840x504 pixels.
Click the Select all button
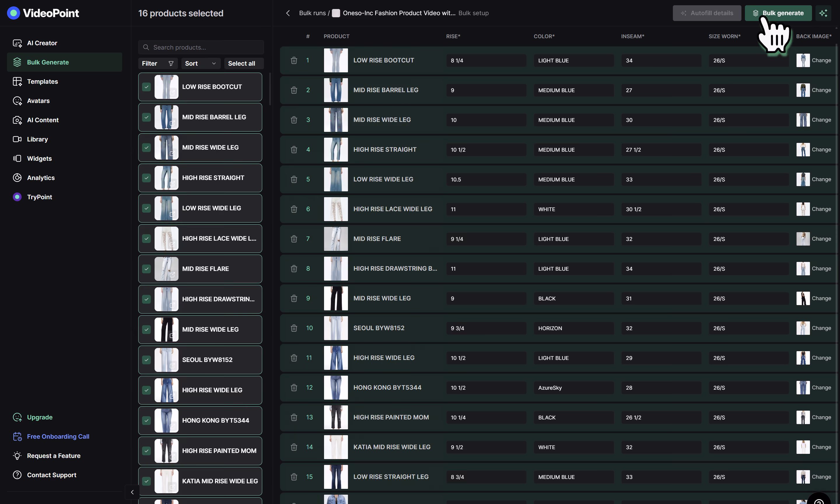244,64
